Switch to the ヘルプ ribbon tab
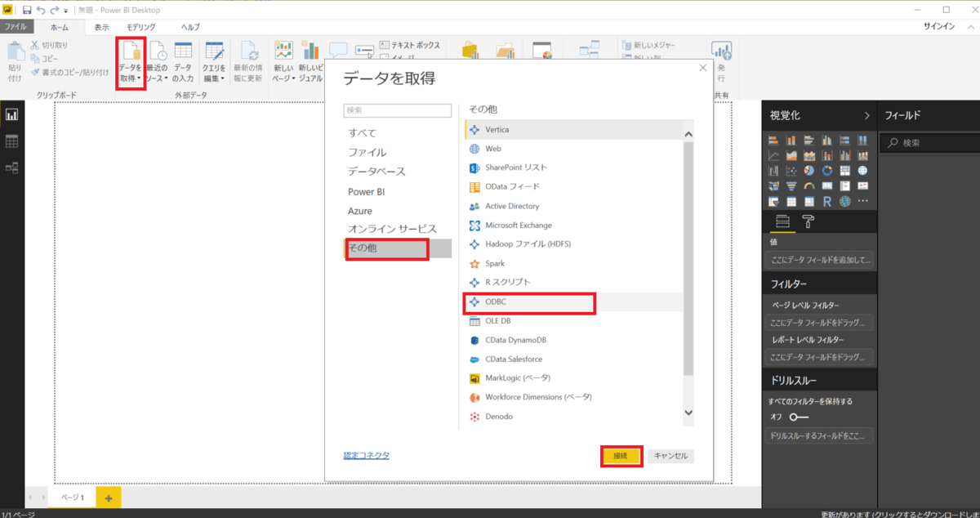Screen dimensions: 980x518 pyautogui.click(x=189, y=27)
